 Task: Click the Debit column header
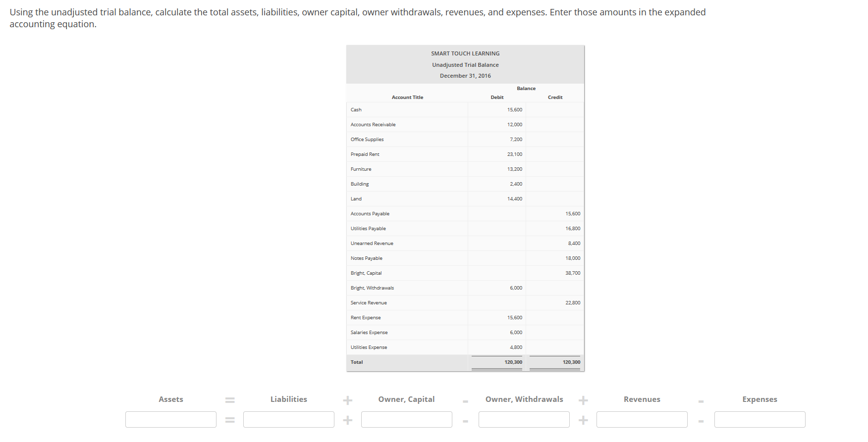pos(497,98)
